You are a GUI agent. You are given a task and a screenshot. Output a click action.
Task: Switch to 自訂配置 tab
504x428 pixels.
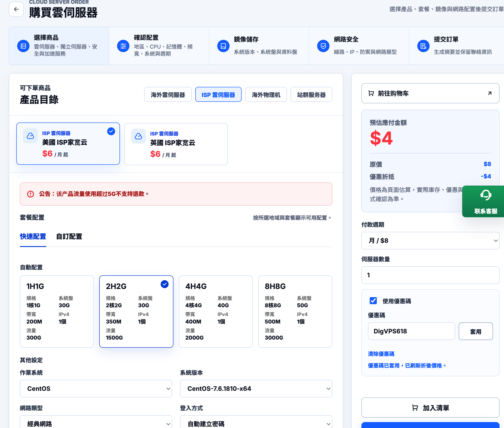pyautogui.click(x=69, y=237)
